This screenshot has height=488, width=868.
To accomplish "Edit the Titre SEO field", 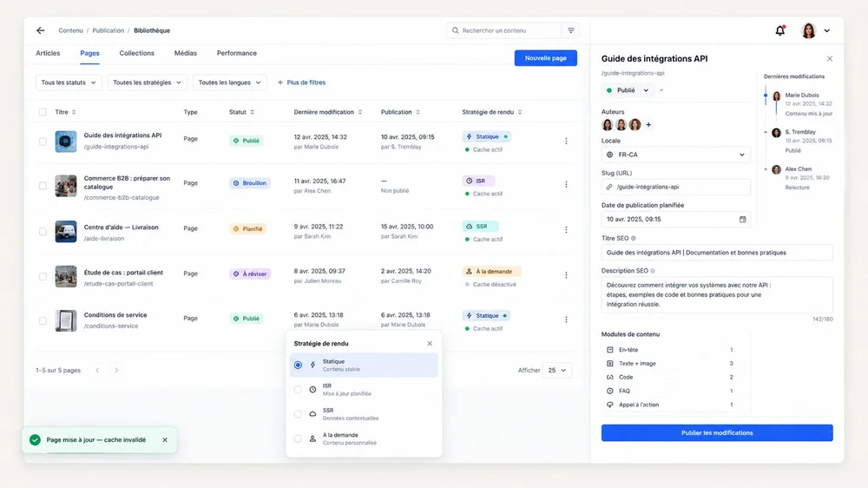I will pos(717,253).
